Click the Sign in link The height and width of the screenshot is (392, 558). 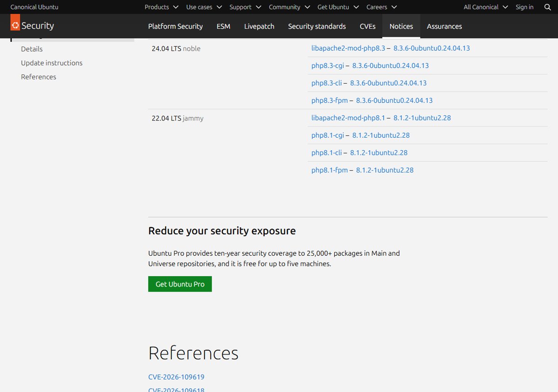tap(525, 7)
